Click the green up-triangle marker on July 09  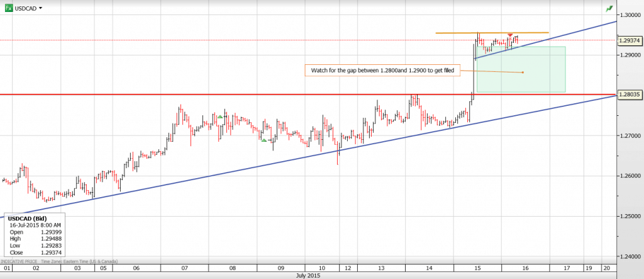pos(264,140)
